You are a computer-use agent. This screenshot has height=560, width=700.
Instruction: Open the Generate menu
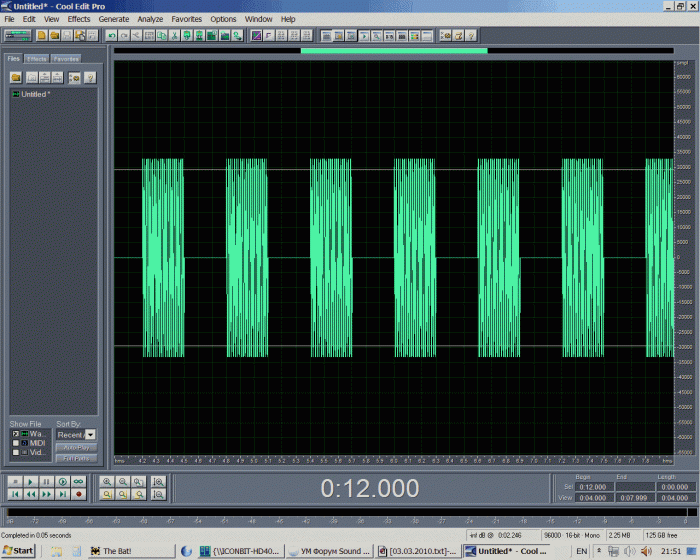[x=114, y=19]
